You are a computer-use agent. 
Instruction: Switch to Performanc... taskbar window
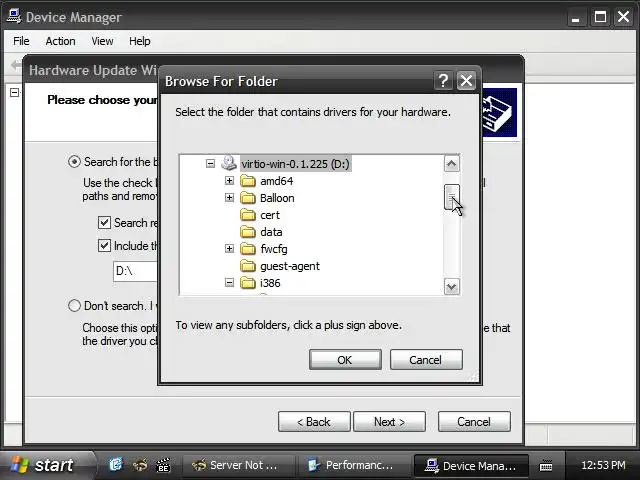pyautogui.click(x=354, y=465)
